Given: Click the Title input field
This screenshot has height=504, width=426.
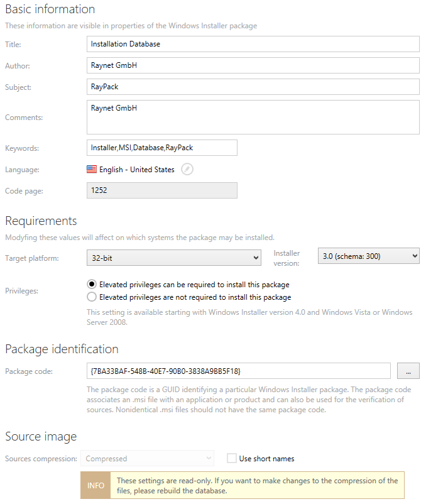Looking at the screenshot, I should coord(253,44).
